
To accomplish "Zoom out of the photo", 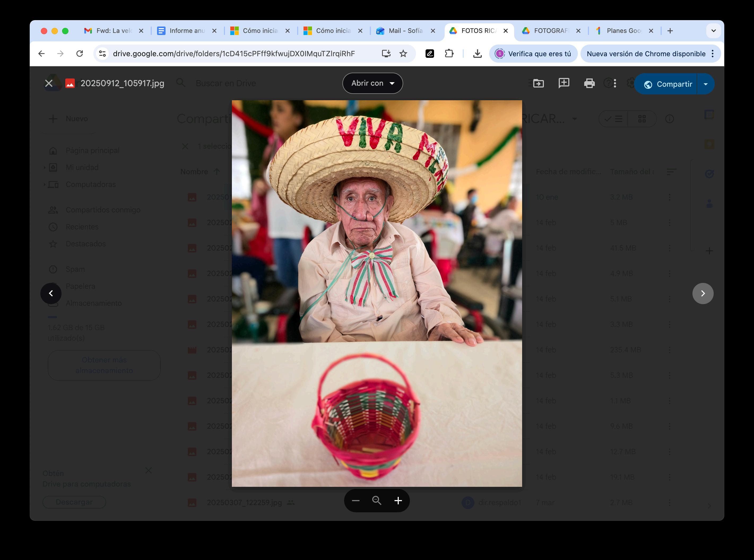I will (x=356, y=501).
